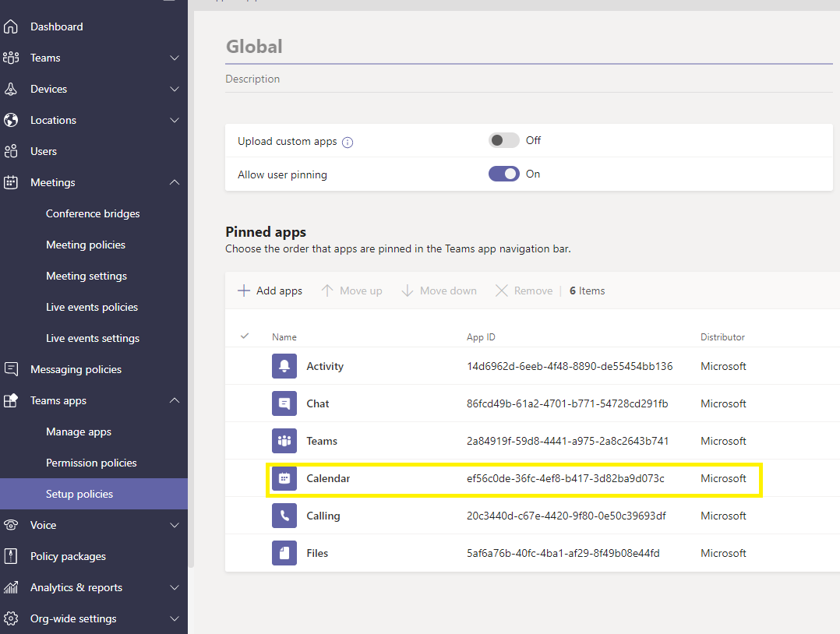Image resolution: width=840 pixels, height=634 pixels.
Task: Click the Meetings calendar icon in sidebar
Action: tap(11, 182)
